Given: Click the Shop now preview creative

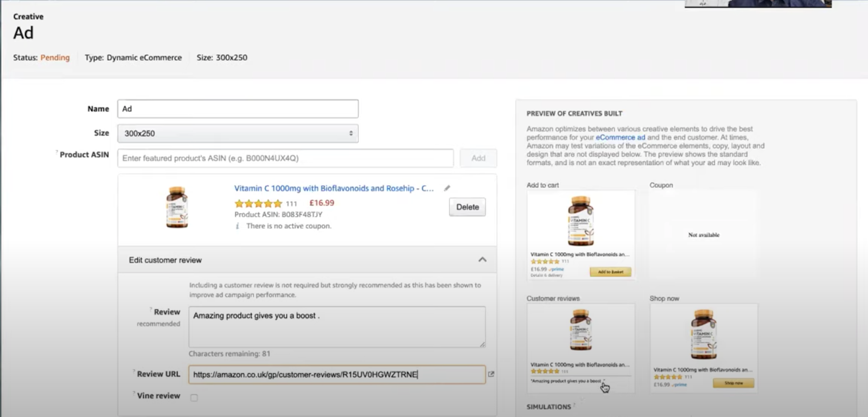Looking at the screenshot, I should (704, 348).
